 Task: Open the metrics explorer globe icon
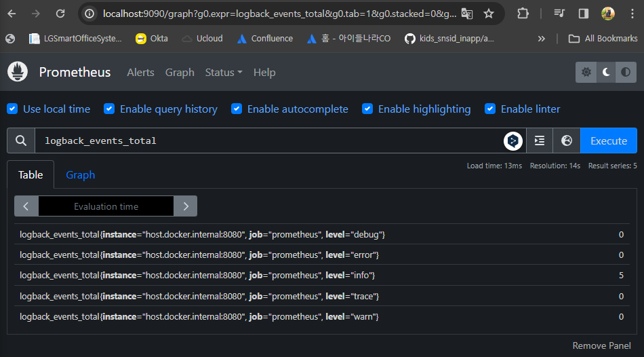click(567, 140)
